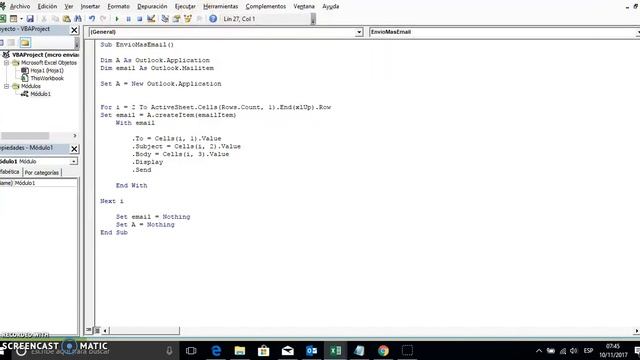Run the macro with the green play icon
Viewport: 640px width, 360px height.
pyautogui.click(x=117, y=19)
